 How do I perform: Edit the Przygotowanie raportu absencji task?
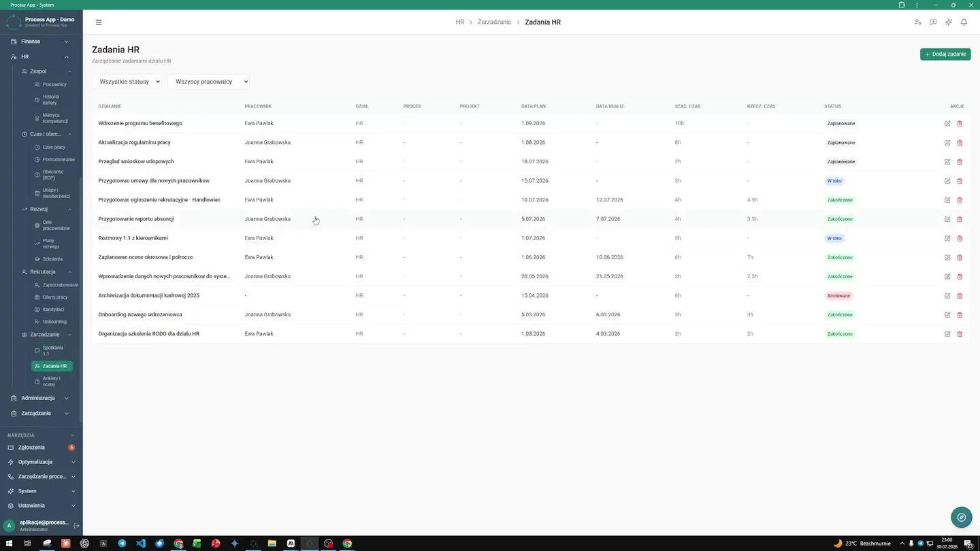[x=947, y=219]
